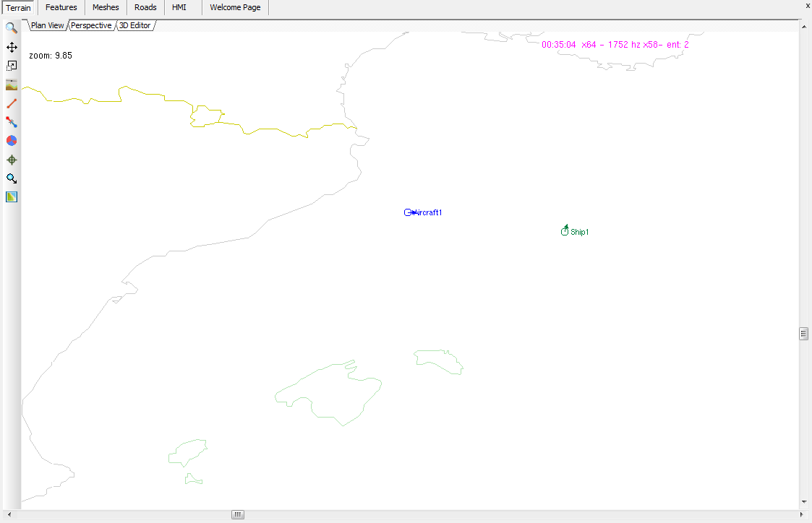This screenshot has width=812, height=523.
Task: Click the vertical scrollbar thumb
Action: [803, 333]
